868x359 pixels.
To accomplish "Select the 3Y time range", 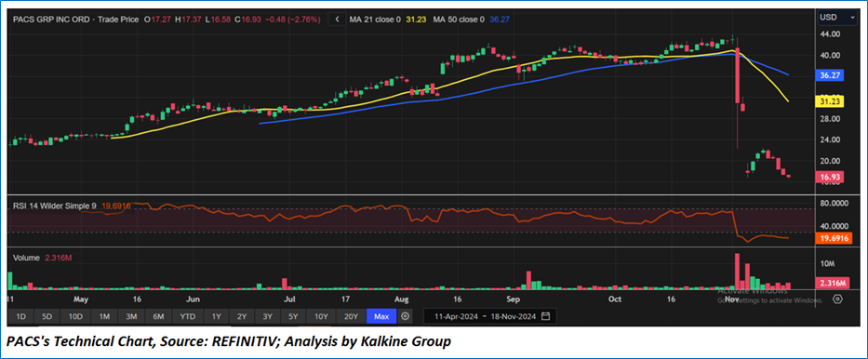I will click(267, 316).
